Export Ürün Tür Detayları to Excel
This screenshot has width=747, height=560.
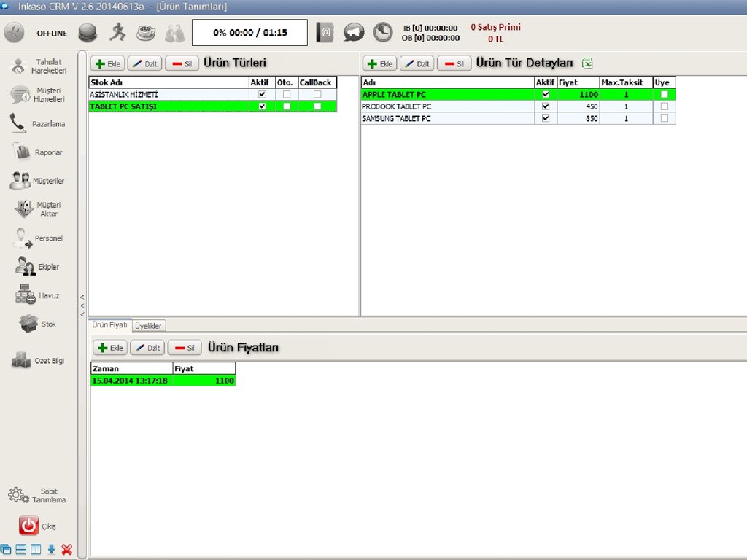[587, 63]
